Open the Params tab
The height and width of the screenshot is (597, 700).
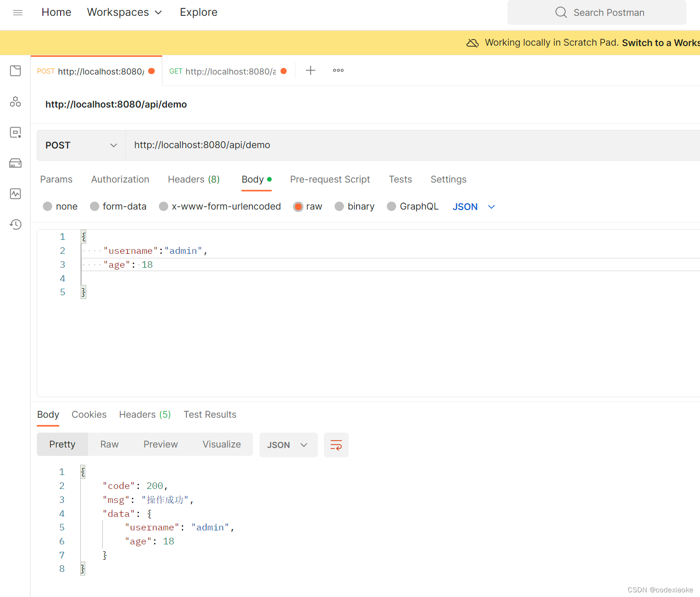[x=56, y=179]
